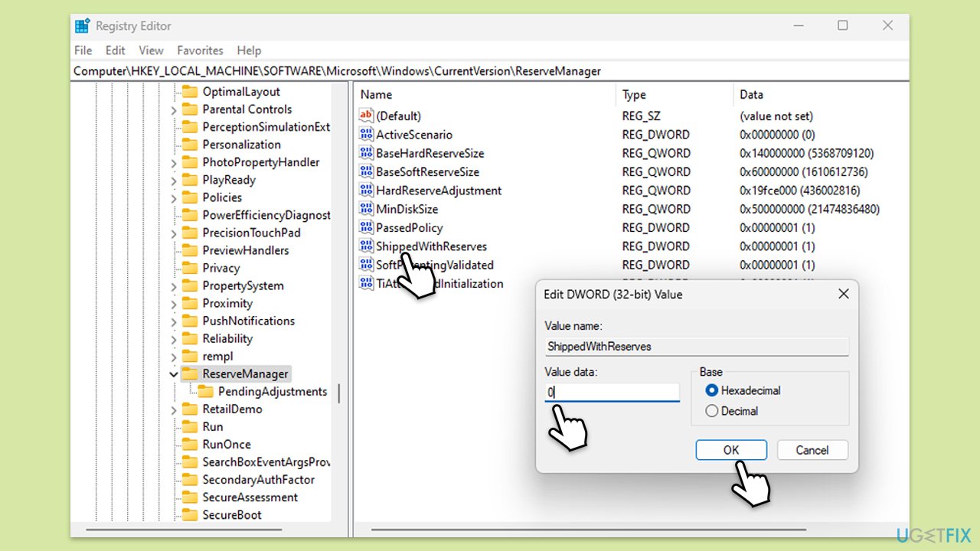
Task: Open the View menu
Action: coord(151,51)
